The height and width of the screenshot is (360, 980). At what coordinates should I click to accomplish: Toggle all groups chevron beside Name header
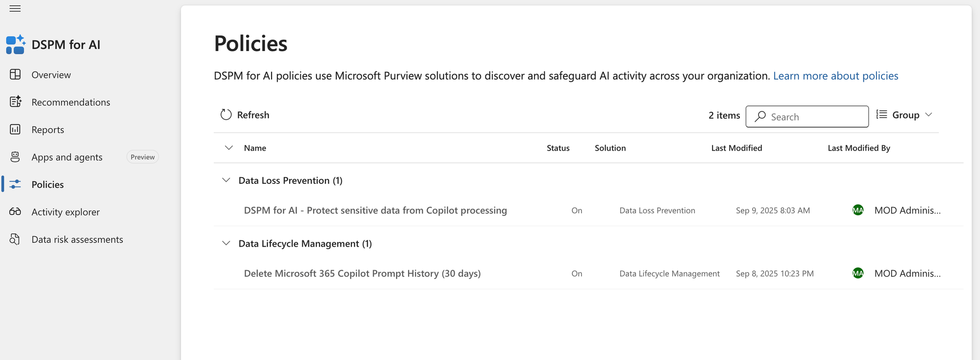click(x=228, y=148)
